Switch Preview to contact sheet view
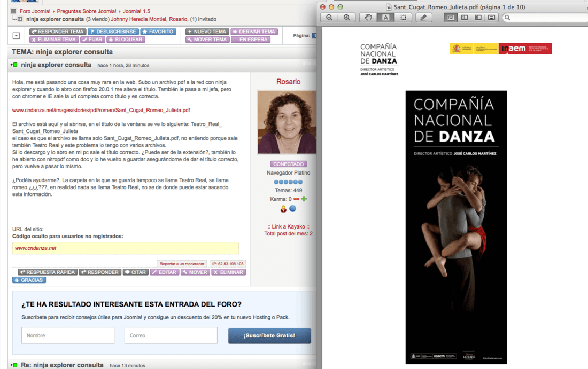 (x=491, y=18)
